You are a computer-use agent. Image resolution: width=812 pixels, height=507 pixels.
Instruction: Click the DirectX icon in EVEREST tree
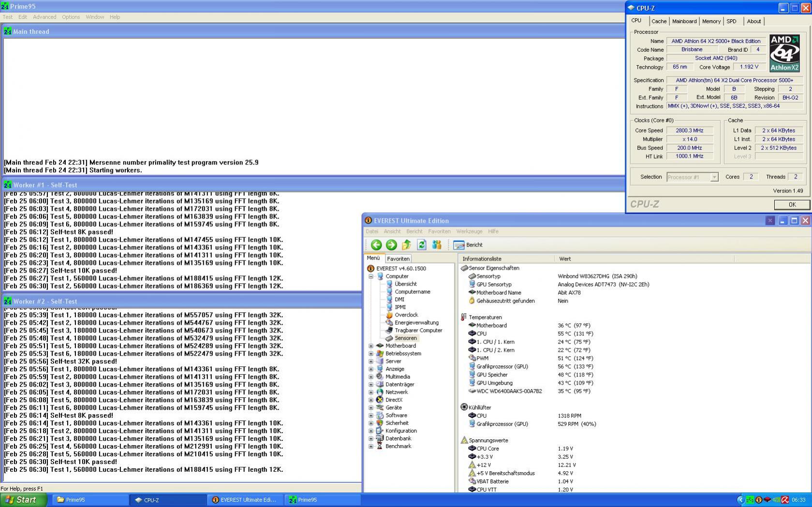point(380,400)
